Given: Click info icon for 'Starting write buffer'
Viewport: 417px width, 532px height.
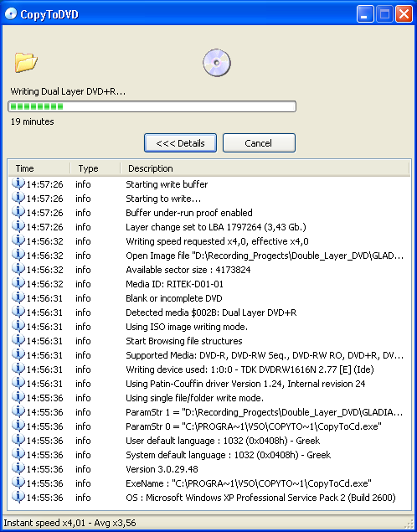Looking at the screenshot, I should [18, 183].
